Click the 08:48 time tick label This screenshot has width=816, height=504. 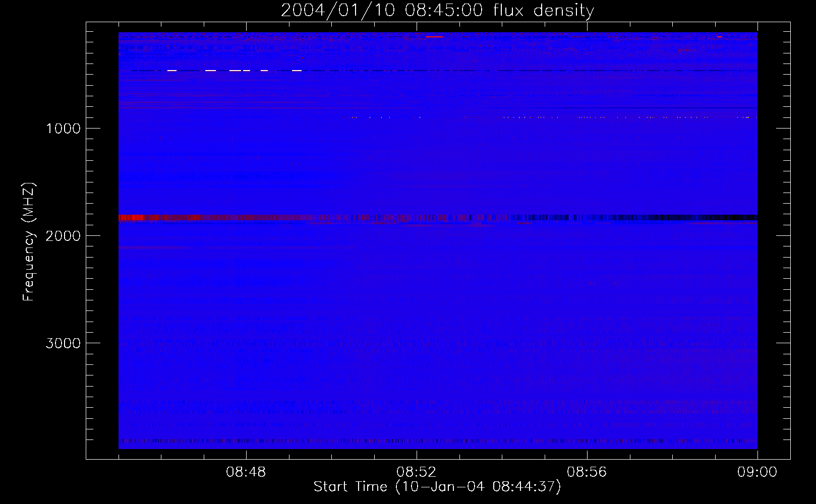click(246, 472)
